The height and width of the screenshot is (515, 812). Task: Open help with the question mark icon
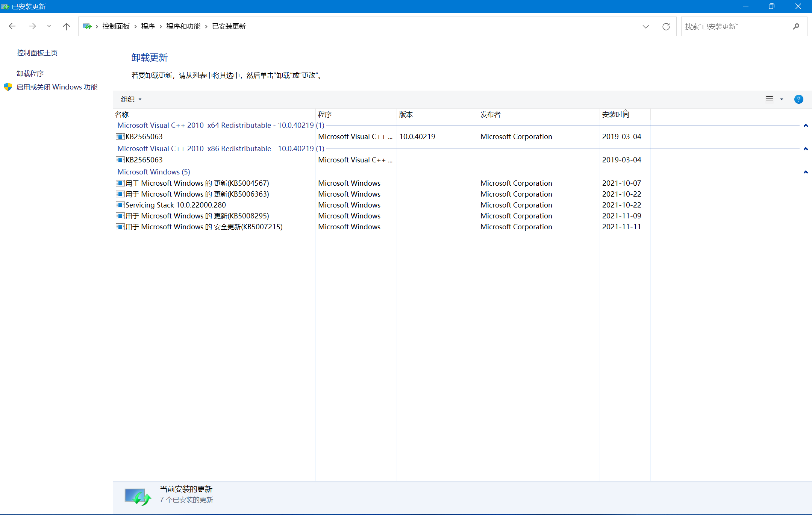coord(799,99)
